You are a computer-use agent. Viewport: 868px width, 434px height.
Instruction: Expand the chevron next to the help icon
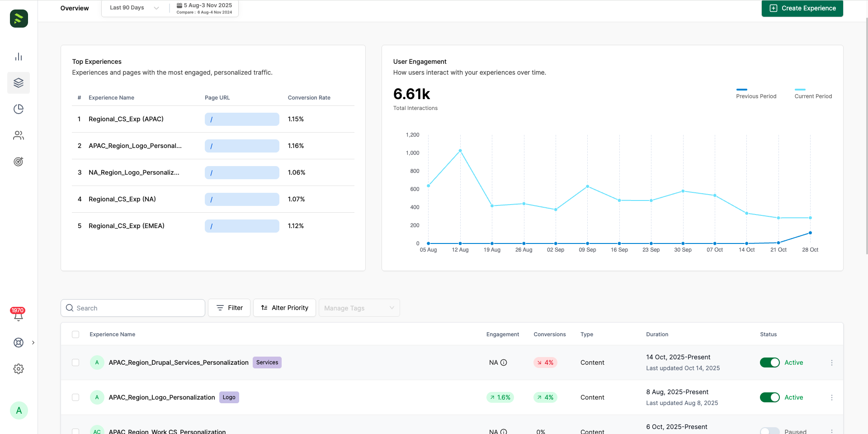(33, 343)
